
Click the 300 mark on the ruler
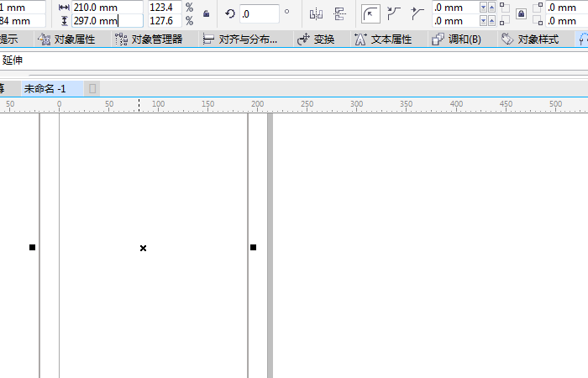[x=357, y=104]
